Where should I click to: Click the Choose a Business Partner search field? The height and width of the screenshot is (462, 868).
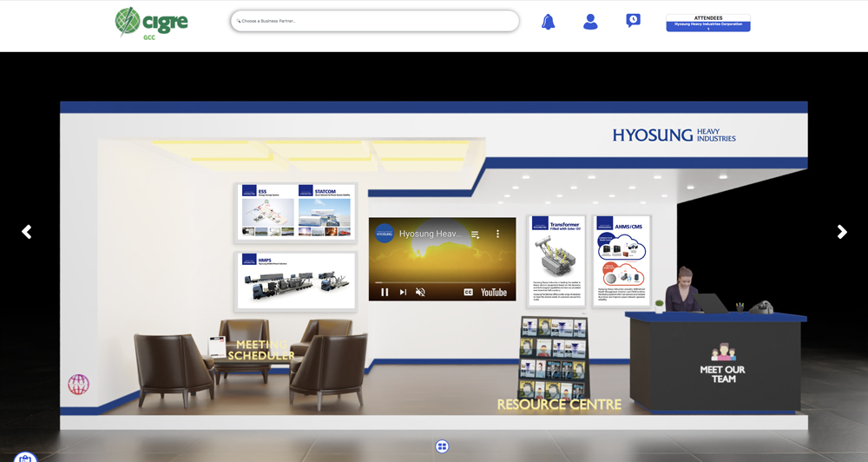coord(375,21)
